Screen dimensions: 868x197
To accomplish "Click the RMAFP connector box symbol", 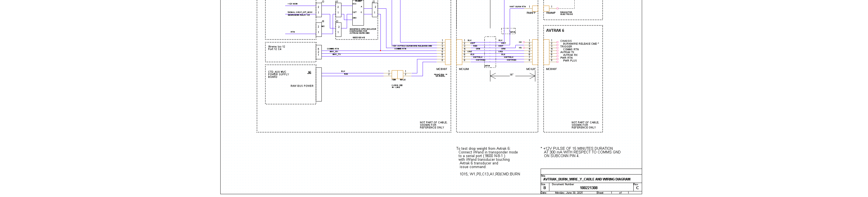I will (535, 8).
